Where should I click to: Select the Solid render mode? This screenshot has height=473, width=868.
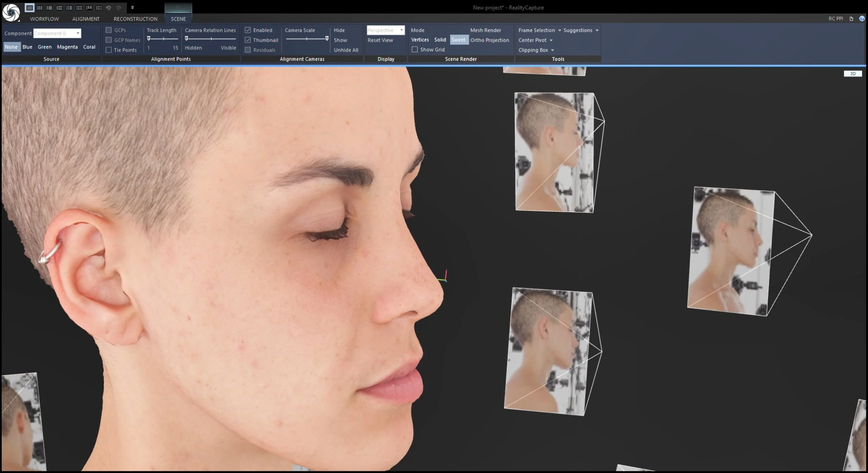tap(440, 40)
